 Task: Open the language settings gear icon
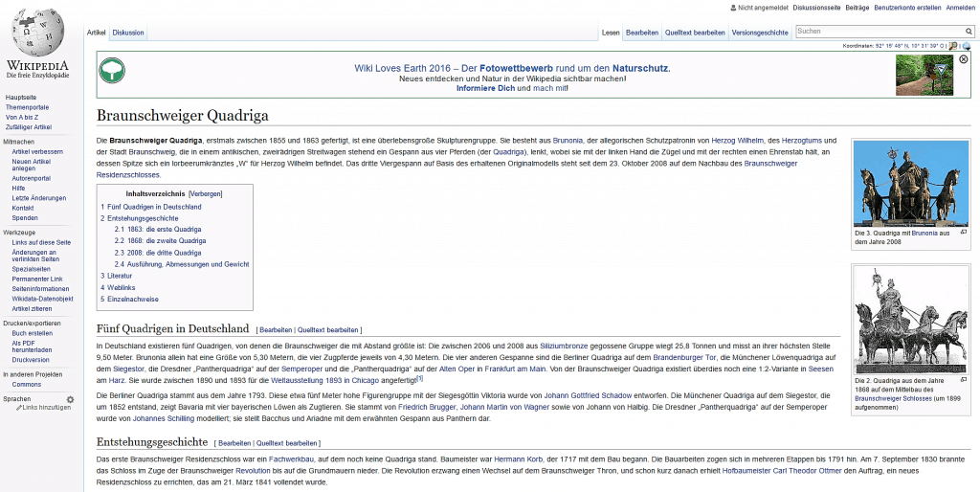click(x=70, y=398)
